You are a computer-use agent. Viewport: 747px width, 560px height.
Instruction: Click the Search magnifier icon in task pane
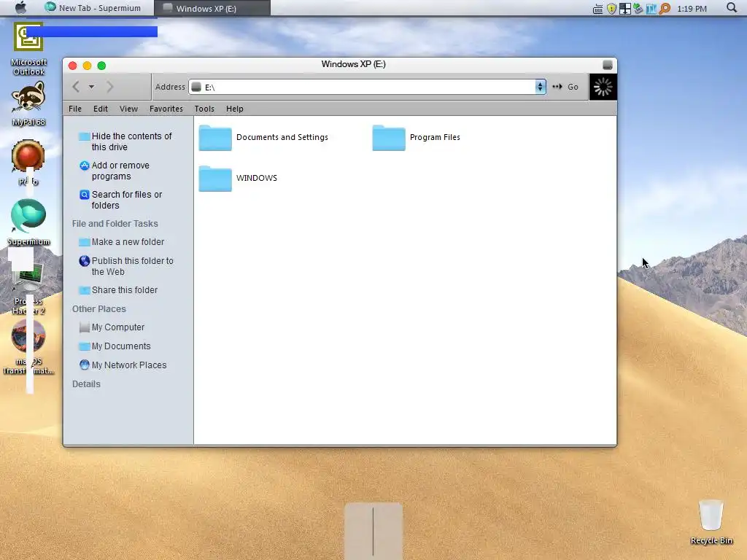(x=85, y=194)
